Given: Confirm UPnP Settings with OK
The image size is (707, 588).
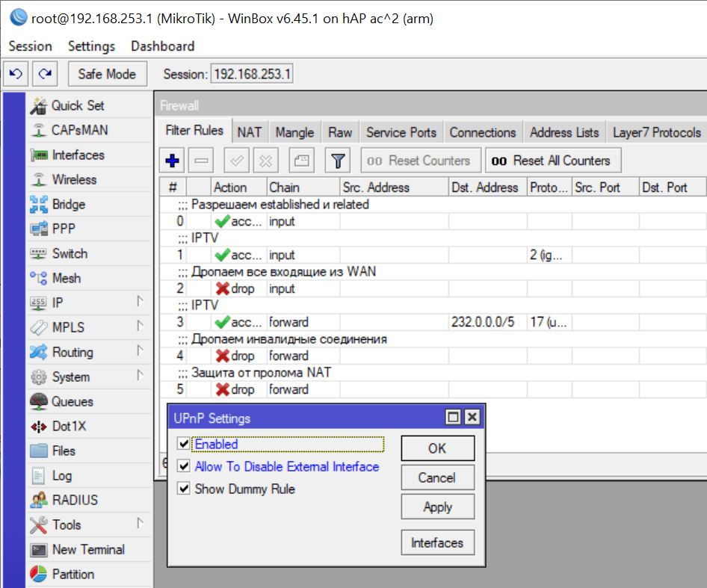Looking at the screenshot, I should point(438,448).
